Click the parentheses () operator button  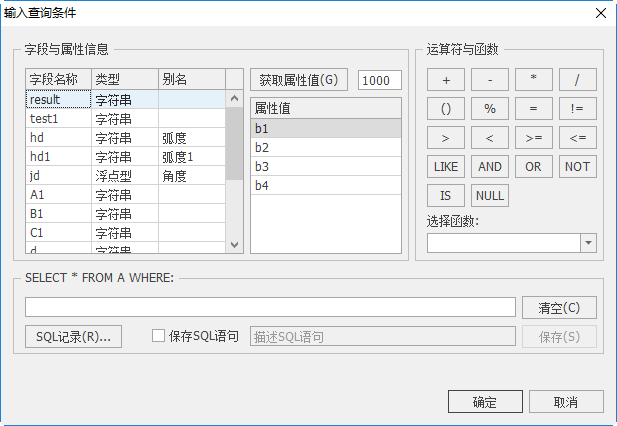tap(445, 109)
